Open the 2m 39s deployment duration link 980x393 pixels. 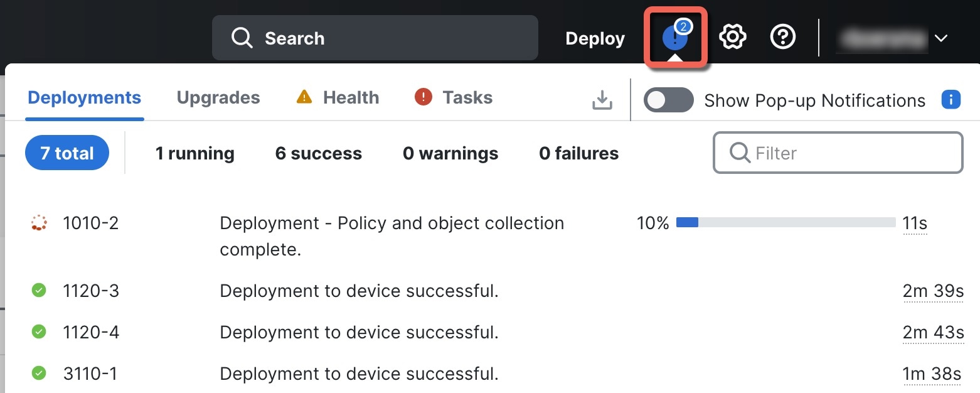[934, 291]
